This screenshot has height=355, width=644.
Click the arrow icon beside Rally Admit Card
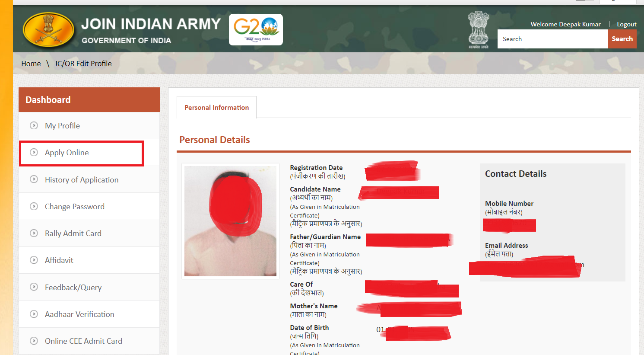[34, 233]
